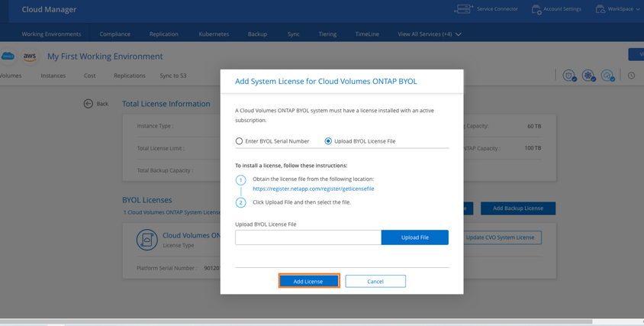Click the Cloud Manager title
Viewport: 644px width, 326px height.
[x=49, y=9]
